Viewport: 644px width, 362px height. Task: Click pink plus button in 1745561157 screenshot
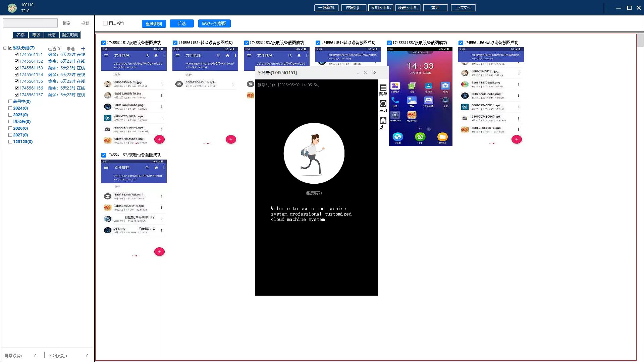pyautogui.click(x=159, y=252)
